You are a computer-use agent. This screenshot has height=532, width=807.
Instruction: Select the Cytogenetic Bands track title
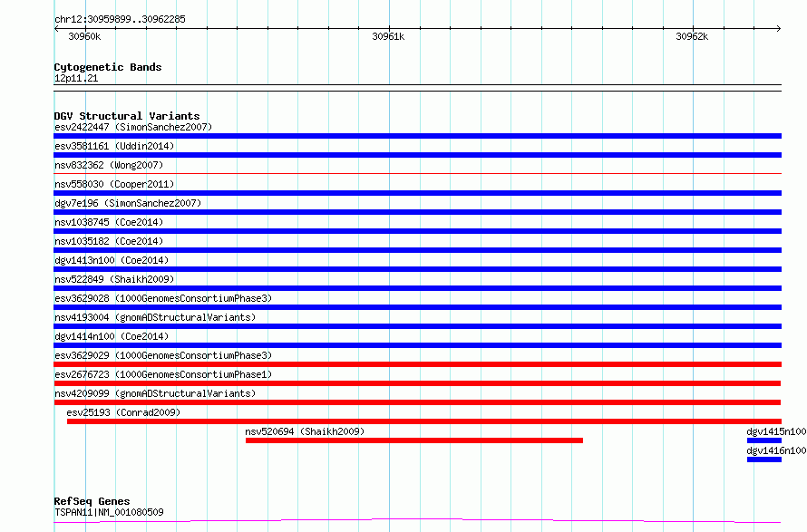[108, 67]
